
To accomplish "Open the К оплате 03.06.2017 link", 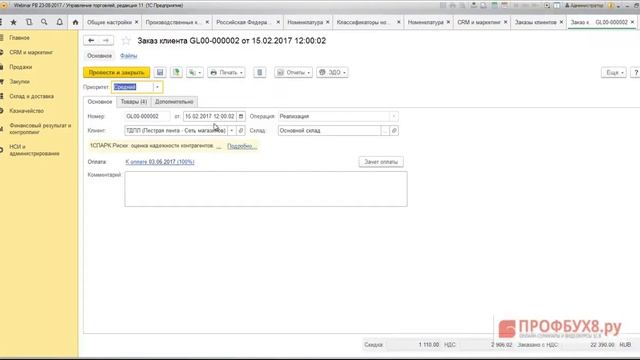I will (160, 162).
